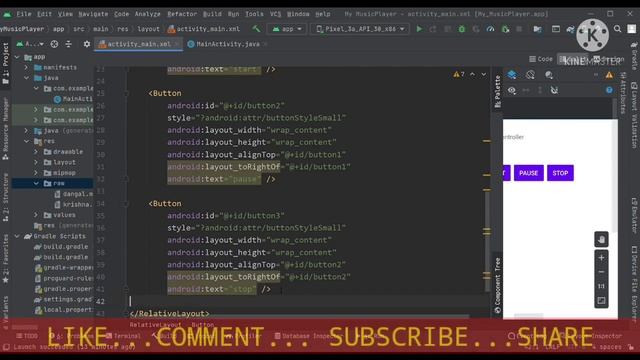Click the Make Project hammer icon
This screenshot has width=640, height=360.
[256, 29]
